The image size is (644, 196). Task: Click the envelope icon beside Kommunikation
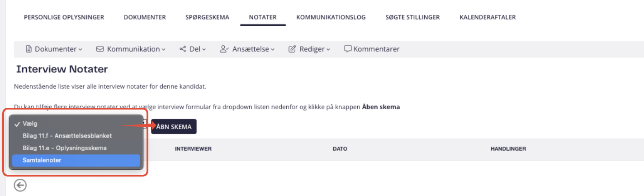coord(100,49)
